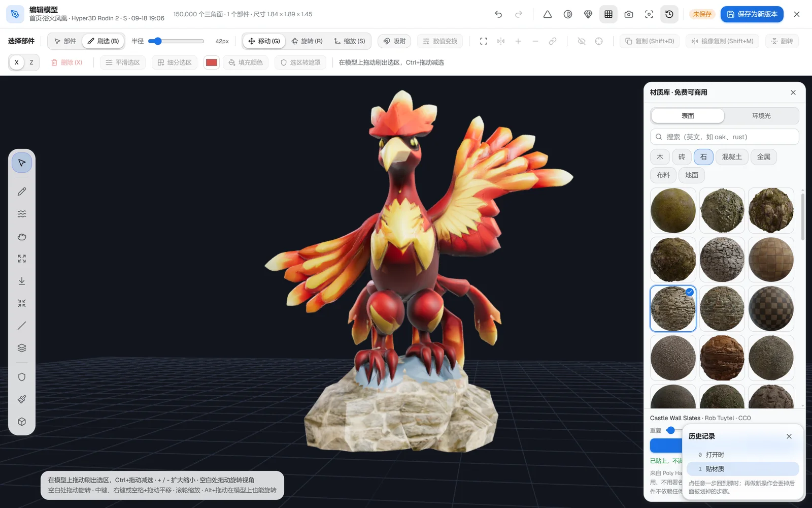The height and width of the screenshot is (508, 812).
Task: Open the layers stack tool in the left sidebar
Action: click(x=22, y=348)
